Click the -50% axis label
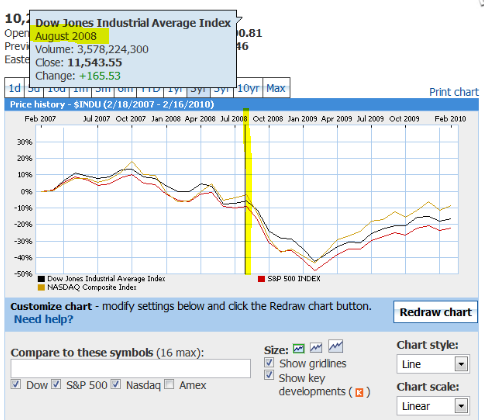 click(x=23, y=274)
